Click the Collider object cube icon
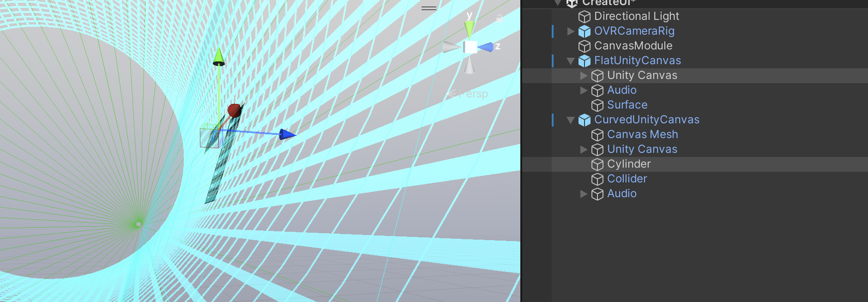The image size is (868, 302). pyautogui.click(x=597, y=179)
